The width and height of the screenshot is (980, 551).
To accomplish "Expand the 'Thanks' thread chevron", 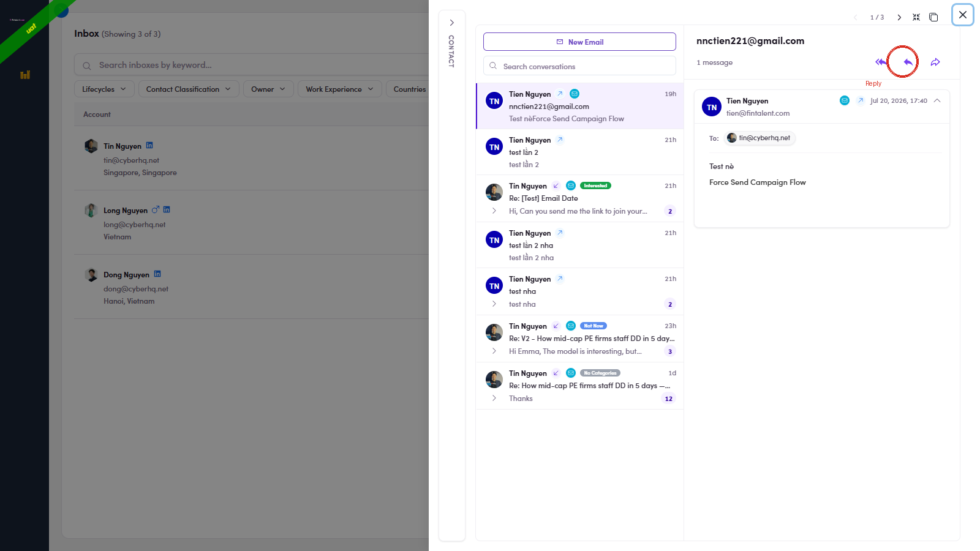I will [x=494, y=398].
